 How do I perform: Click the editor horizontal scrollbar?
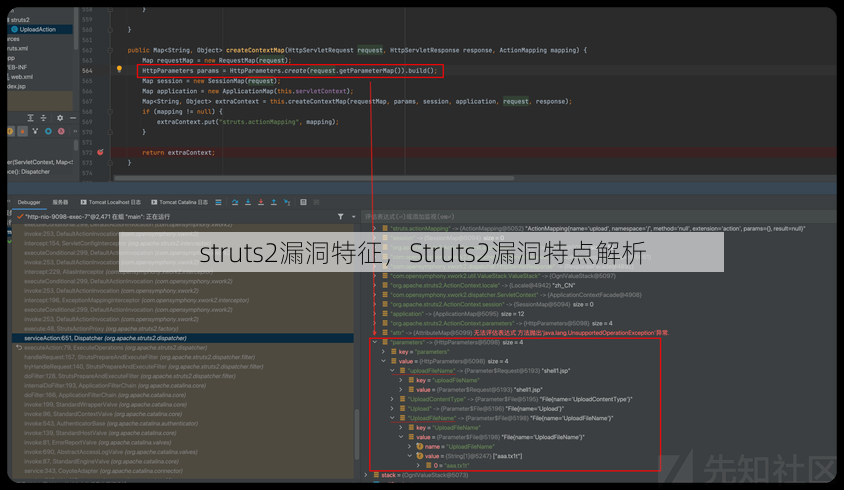pyautogui.click(x=313, y=178)
